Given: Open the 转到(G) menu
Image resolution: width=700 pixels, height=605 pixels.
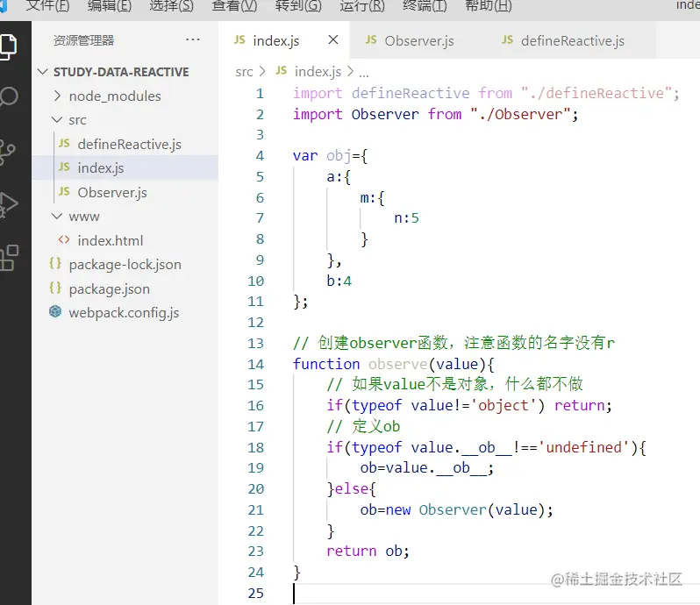Looking at the screenshot, I should click(298, 6).
